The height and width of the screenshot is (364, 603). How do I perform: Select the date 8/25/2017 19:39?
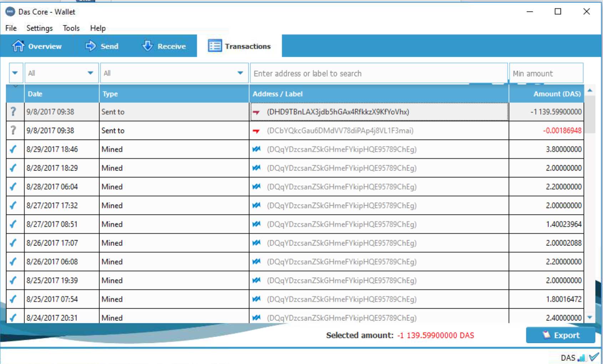[x=52, y=280]
